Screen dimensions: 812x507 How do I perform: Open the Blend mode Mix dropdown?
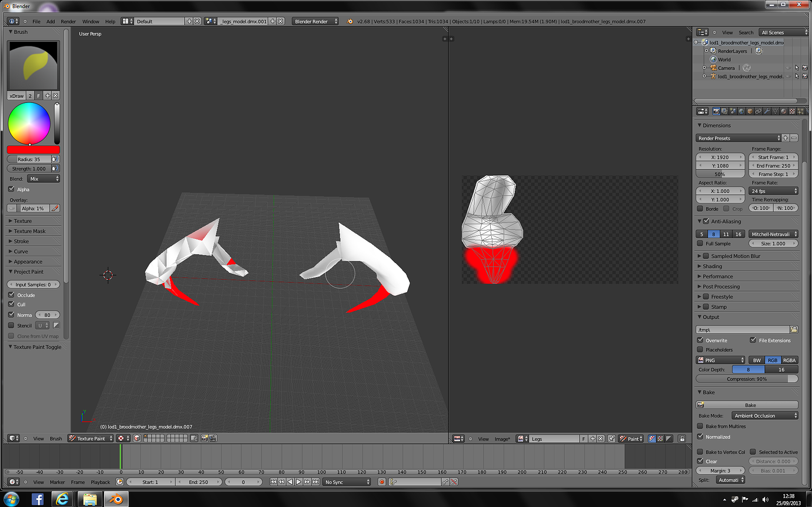[44, 178]
